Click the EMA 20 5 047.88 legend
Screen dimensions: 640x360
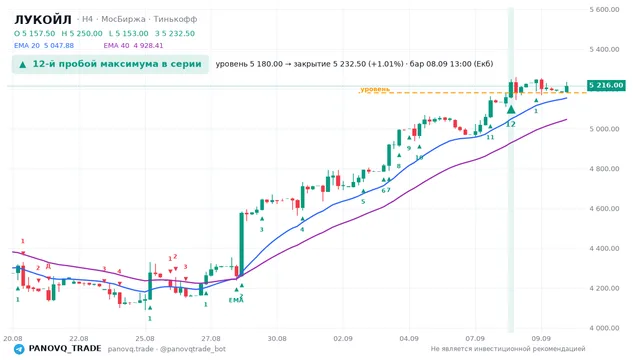(x=44, y=46)
